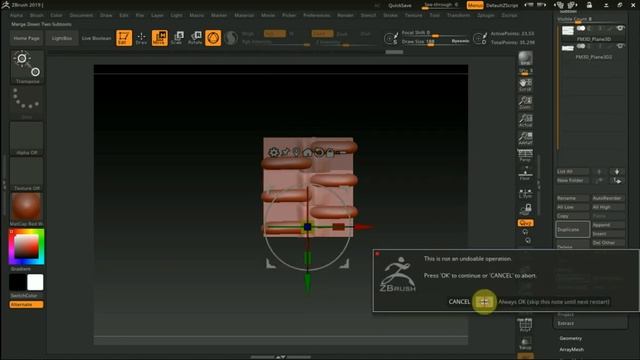Click the gizmo lock icon

tap(330, 153)
